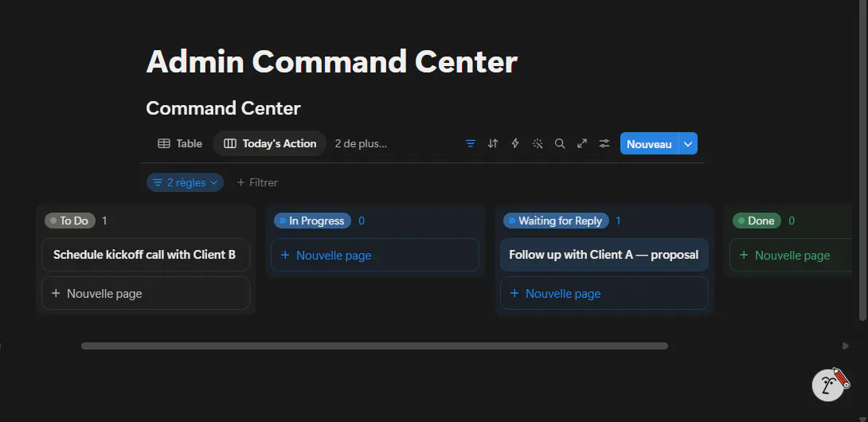Open the automations lightning bolt icon

click(x=514, y=143)
